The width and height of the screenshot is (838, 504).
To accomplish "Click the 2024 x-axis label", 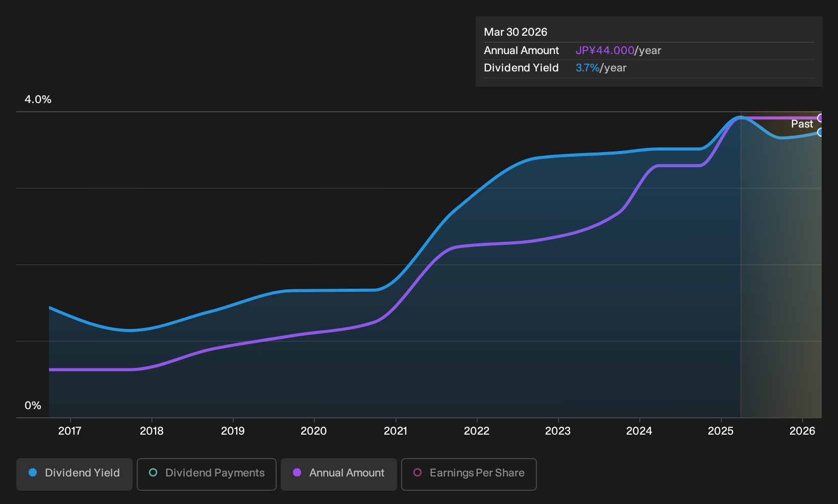I will (639, 431).
